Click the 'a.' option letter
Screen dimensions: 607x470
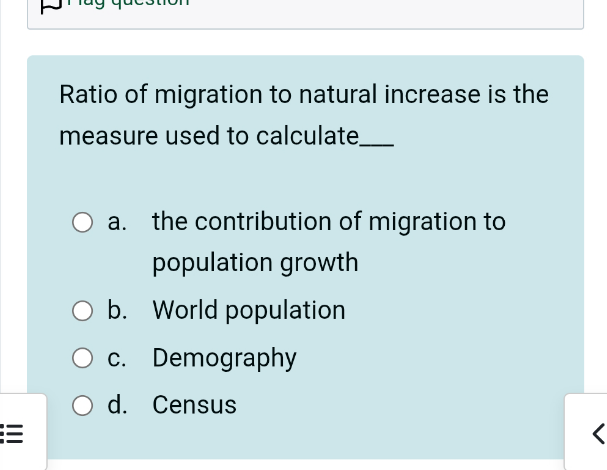click(x=117, y=221)
